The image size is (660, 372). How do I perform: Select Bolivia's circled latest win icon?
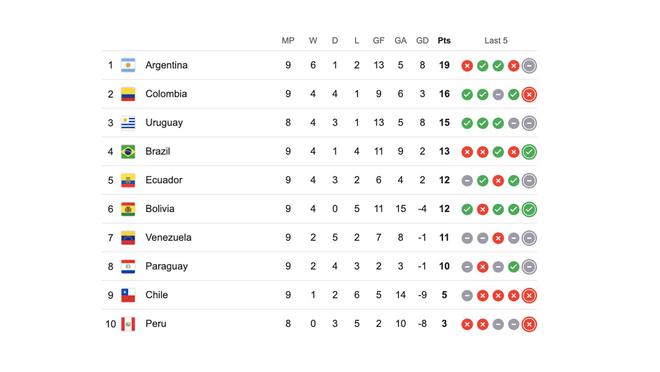[x=529, y=209]
